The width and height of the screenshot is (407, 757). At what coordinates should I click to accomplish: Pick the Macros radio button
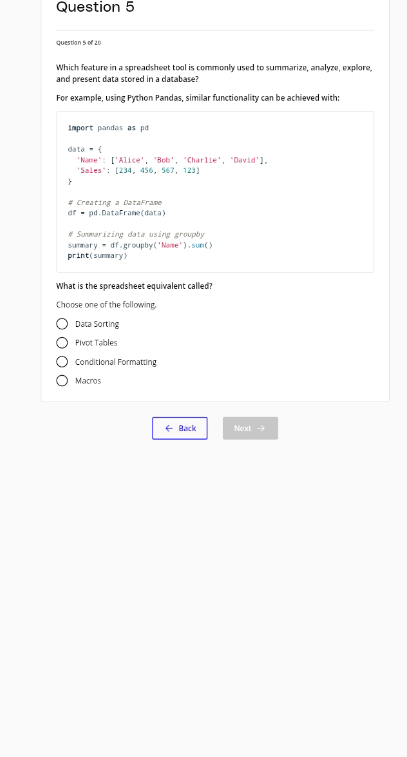62,381
